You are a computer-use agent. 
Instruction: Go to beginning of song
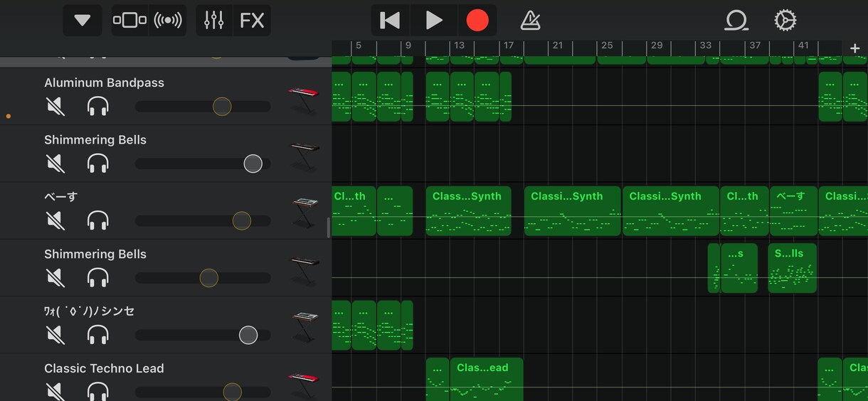point(390,20)
